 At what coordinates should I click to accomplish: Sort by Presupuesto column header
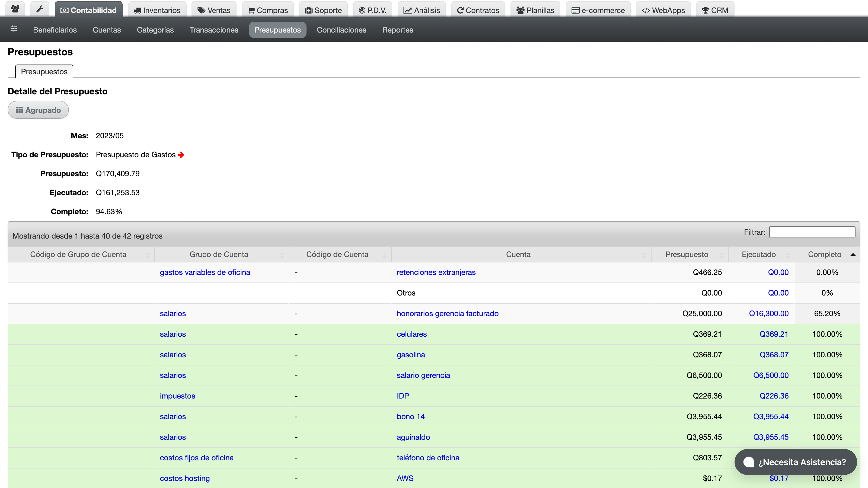coord(690,254)
